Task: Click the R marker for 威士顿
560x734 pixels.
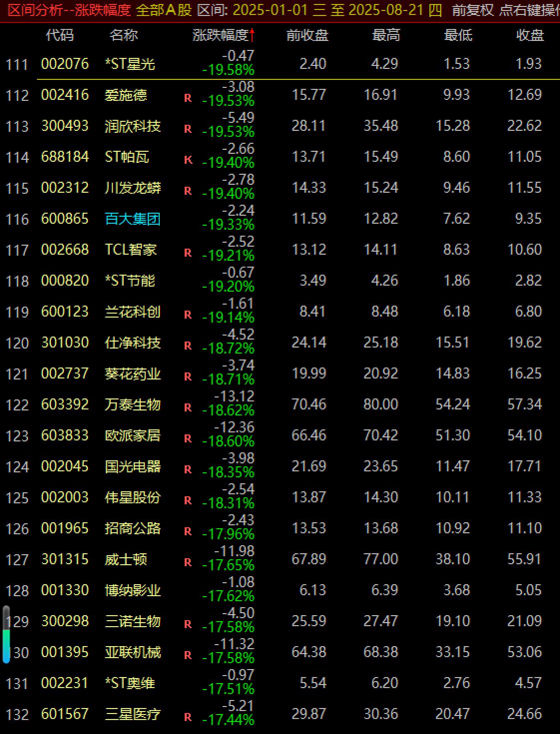Action: click(188, 563)
